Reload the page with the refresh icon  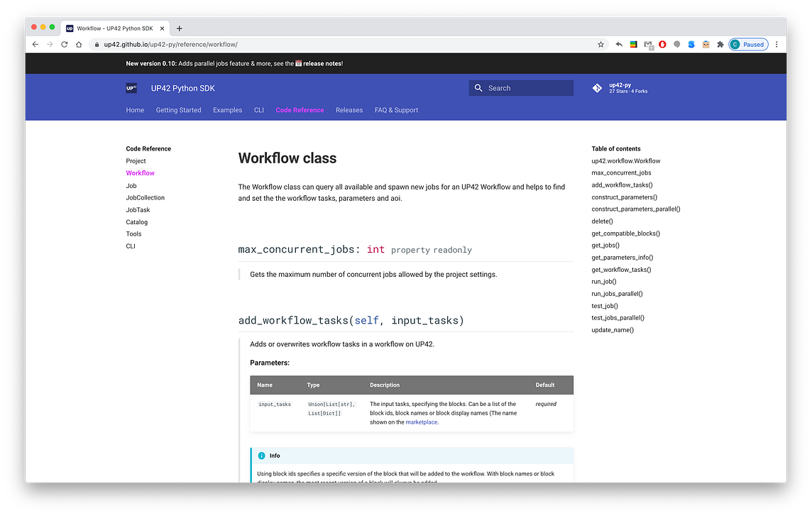pyautogui.click(x=64, y=43)
